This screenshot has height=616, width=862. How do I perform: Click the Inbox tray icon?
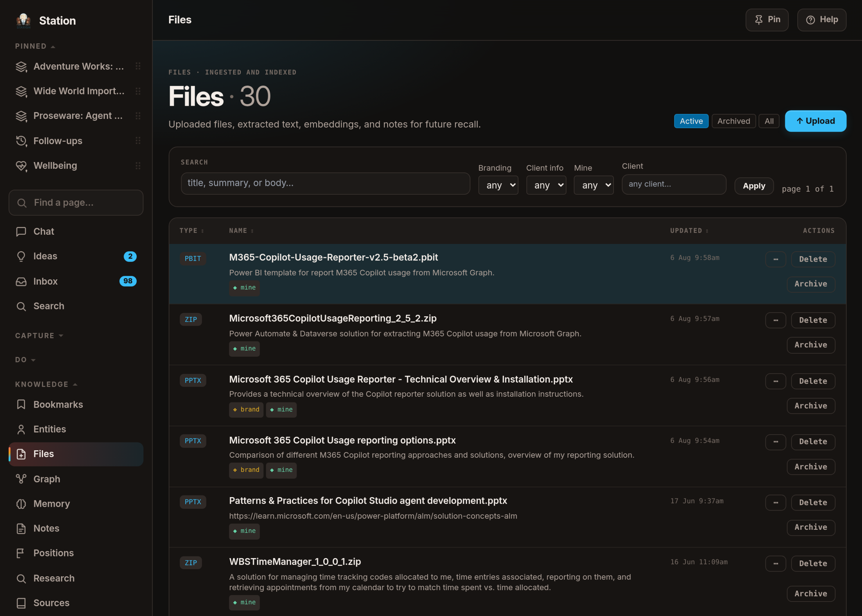tap(21, 282)
